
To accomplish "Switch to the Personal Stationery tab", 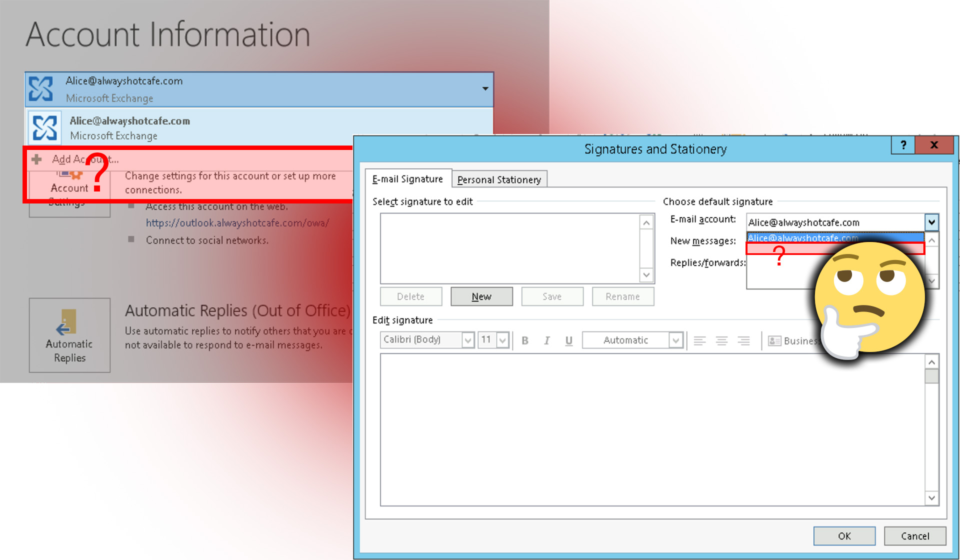I will pos(499,179).
